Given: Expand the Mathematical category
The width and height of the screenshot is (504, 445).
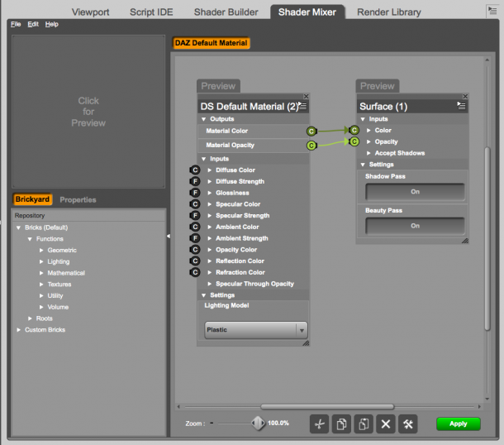Looking at the screenshot, I should [41, 273].
